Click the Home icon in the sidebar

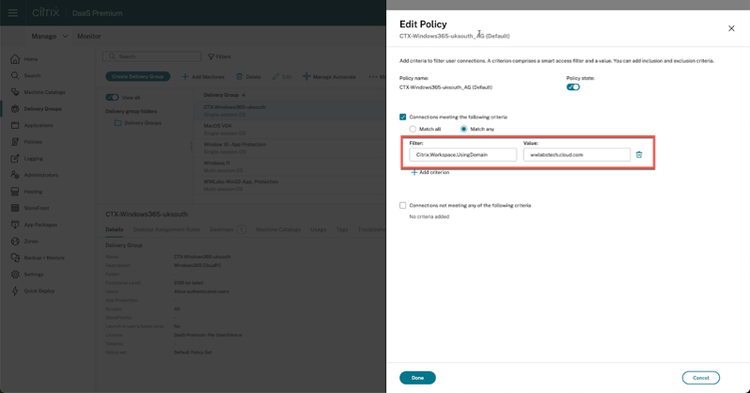point(15,59)
